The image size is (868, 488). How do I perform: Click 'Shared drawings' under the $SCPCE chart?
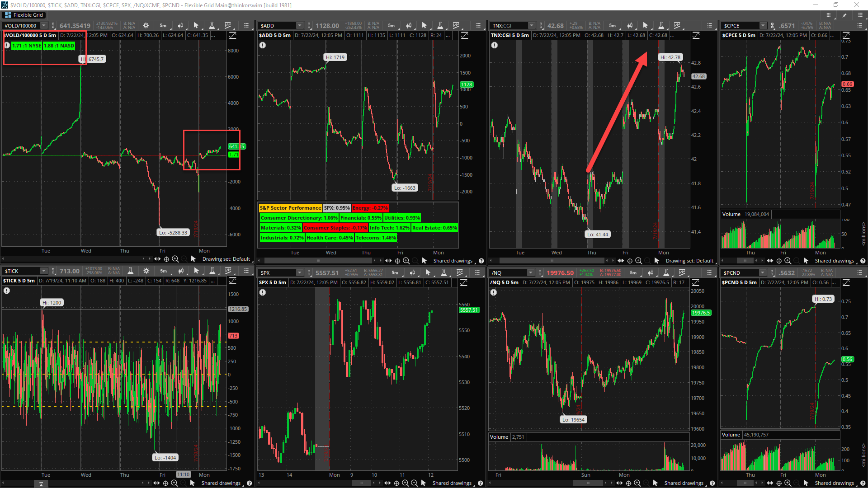coord(834,261)
